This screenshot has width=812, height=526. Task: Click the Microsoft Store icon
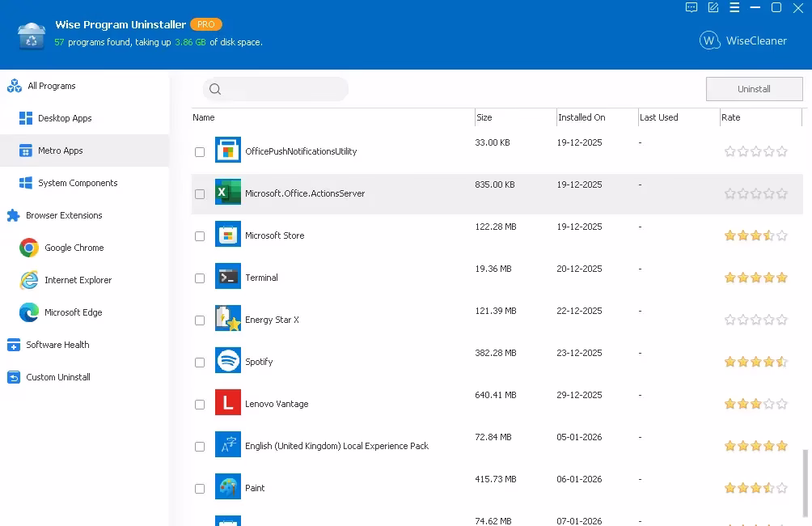(228, 235)
